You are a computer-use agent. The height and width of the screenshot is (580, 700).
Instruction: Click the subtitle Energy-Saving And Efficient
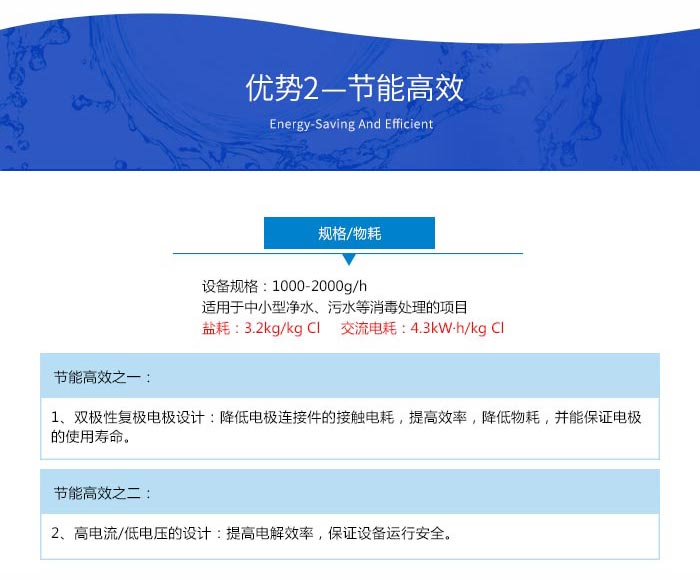pyautogui.click(x=351, y=124)
